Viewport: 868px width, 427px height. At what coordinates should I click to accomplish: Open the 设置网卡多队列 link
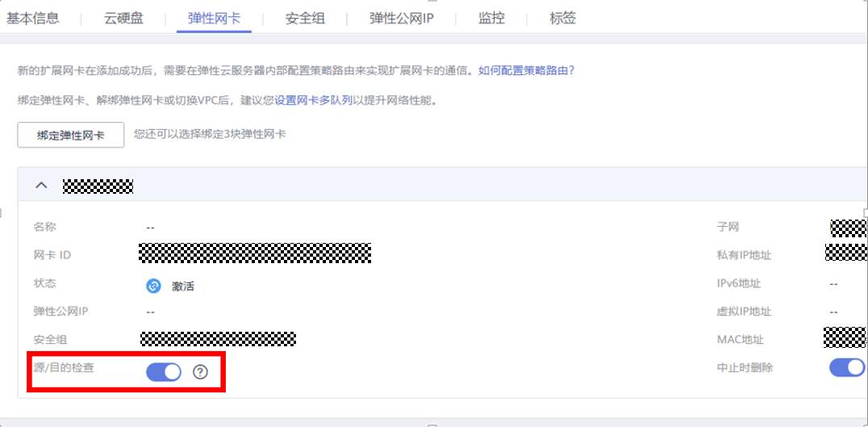pyautogui.click(x=313, y=102)
